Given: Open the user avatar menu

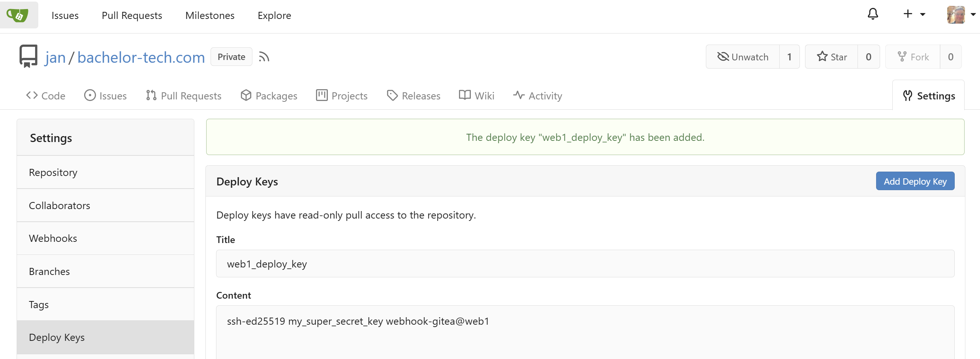Looking at the screenshot, I should pyautogui.click(x=961, y=15).
